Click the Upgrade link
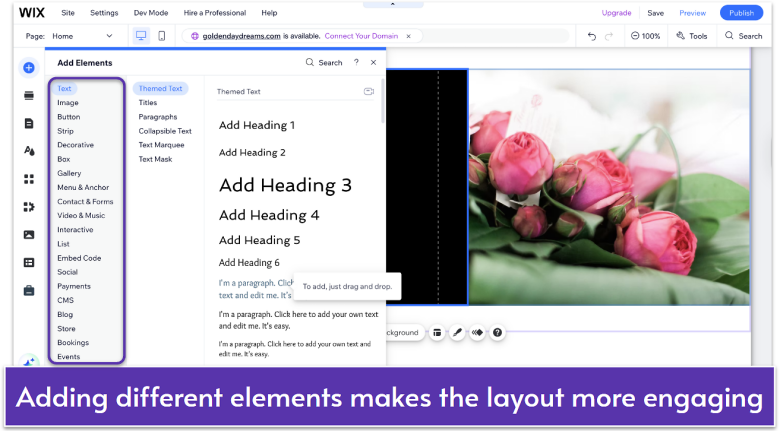 616,13
